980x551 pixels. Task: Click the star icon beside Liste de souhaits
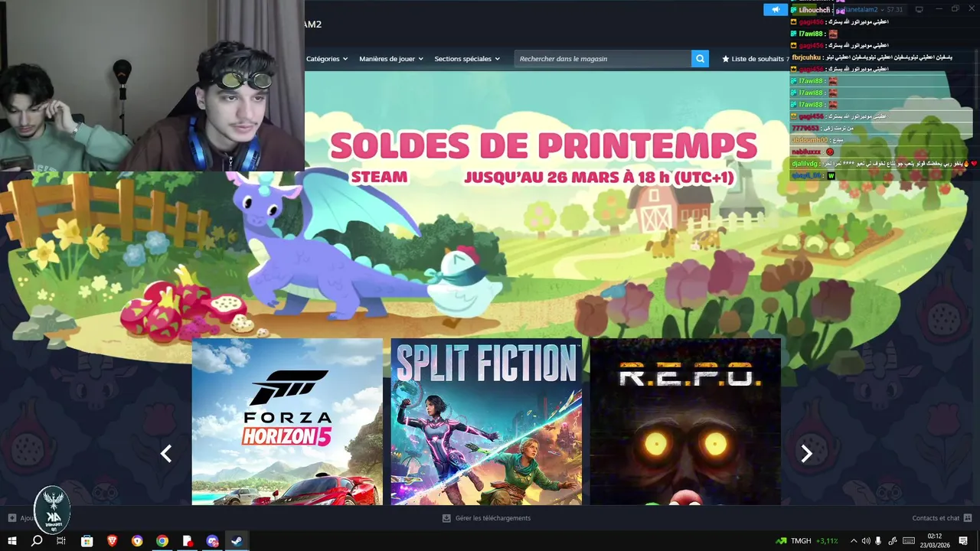(x=726, y=59)
